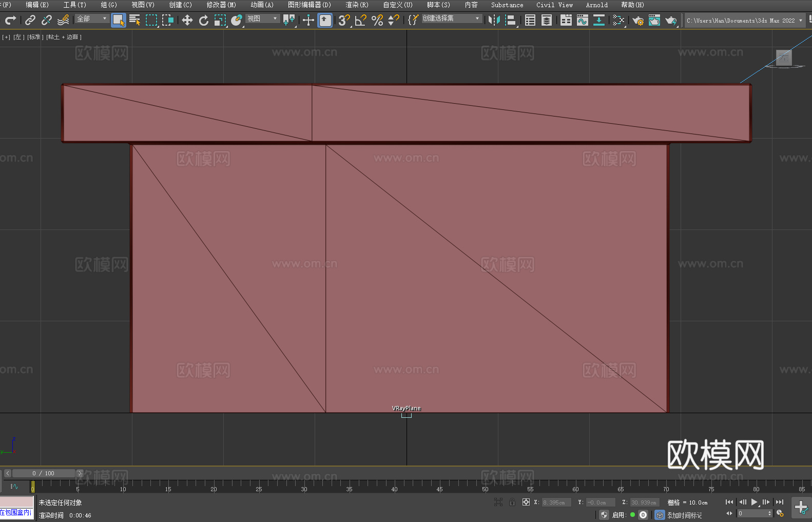Select the Link tool chain icon
Viewport: 812px width, 522px height.
point(30,20)
